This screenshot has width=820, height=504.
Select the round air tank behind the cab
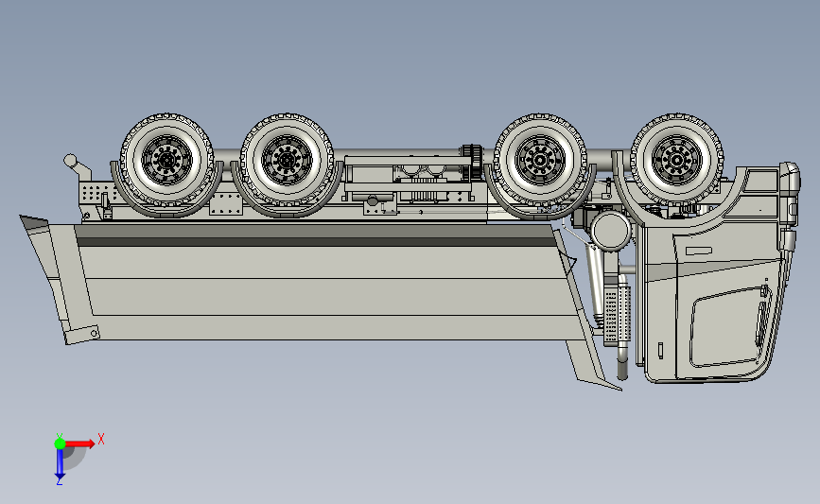coord(611,232)
